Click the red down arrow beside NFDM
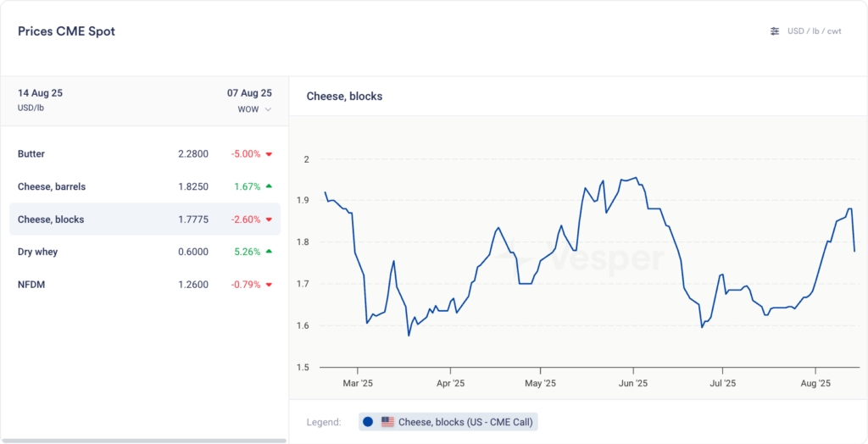The width and height of the screenshot is (868, 444). click(269, 285)
